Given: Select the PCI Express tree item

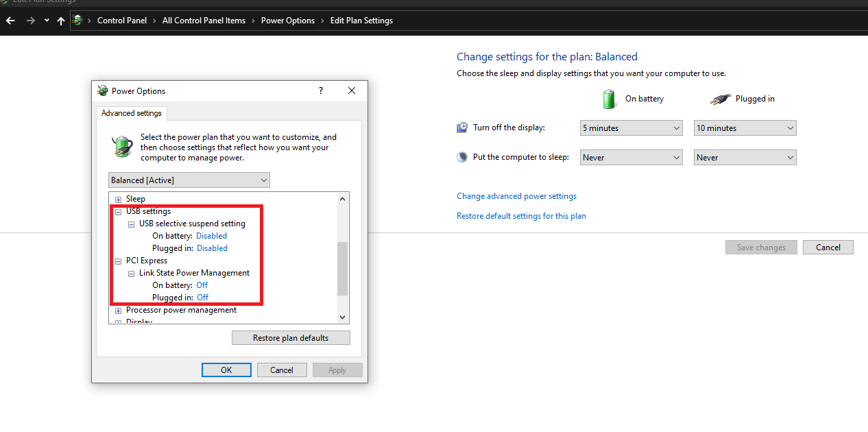Looking at the screenshot, I should click(147, 261).
